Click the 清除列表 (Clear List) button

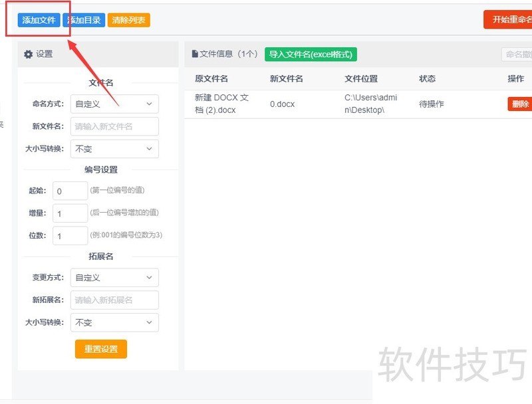click(x=128, y=20)
